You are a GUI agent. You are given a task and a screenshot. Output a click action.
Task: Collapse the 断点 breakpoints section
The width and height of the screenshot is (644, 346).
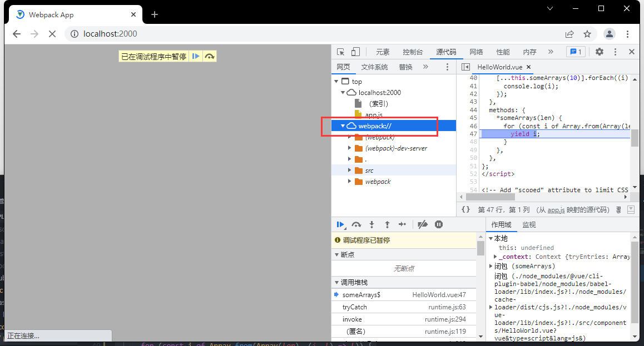pyautogui.click(x=336, y=254)
